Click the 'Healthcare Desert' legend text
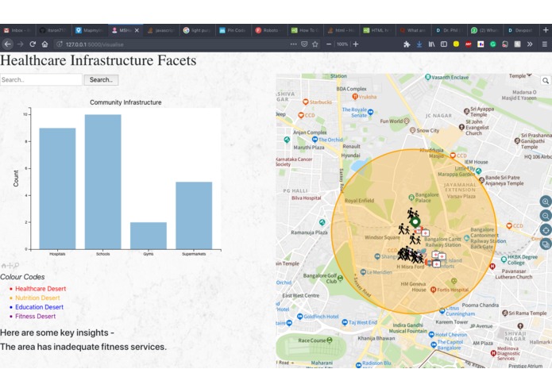The height and width of the screenshot is (392, 552). [x=41, y=289]
